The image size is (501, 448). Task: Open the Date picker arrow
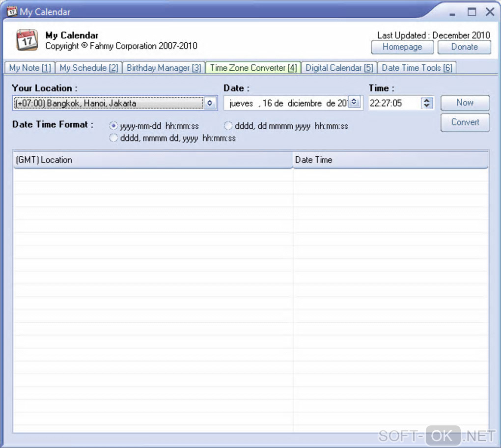[354, 102]
